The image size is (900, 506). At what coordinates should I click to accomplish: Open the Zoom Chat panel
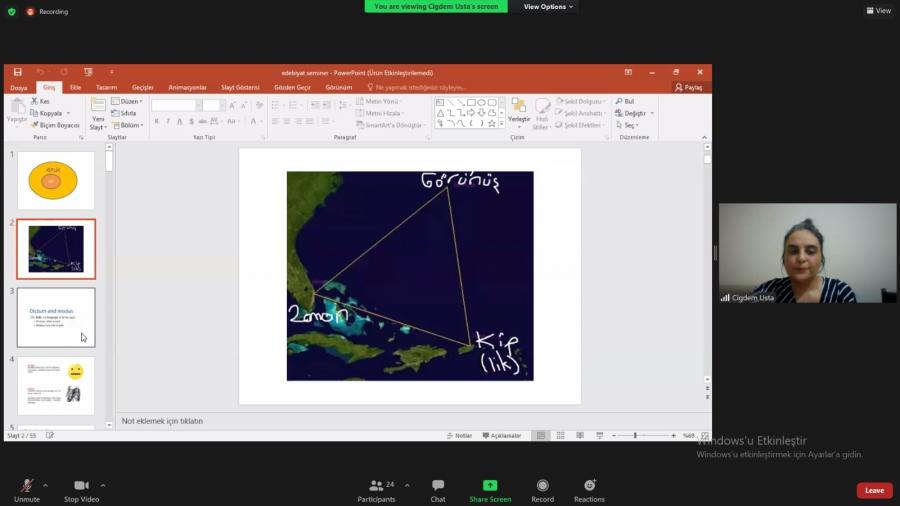[x=438, y=486]
